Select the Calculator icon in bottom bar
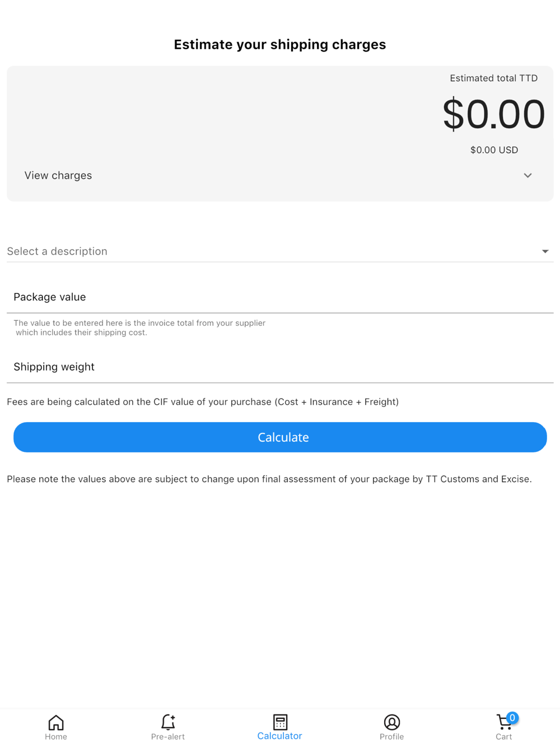 (x=280, y=722)
